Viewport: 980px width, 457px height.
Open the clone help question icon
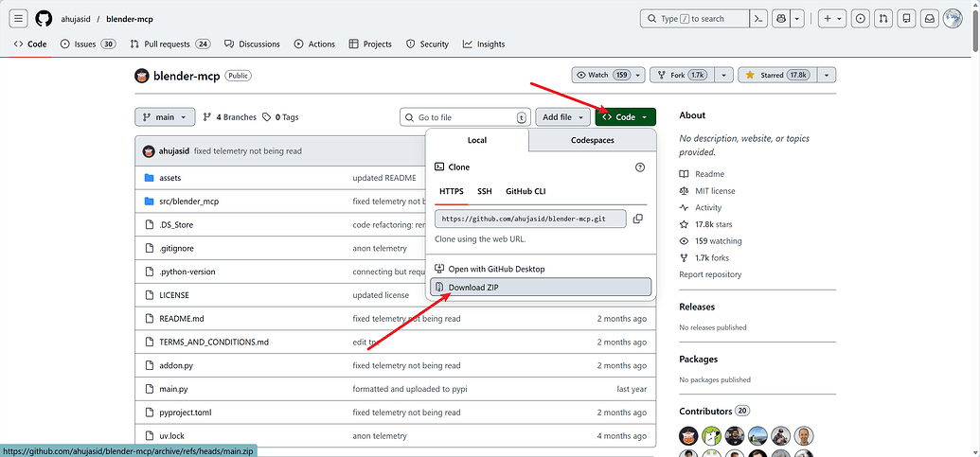click(639, 167)
